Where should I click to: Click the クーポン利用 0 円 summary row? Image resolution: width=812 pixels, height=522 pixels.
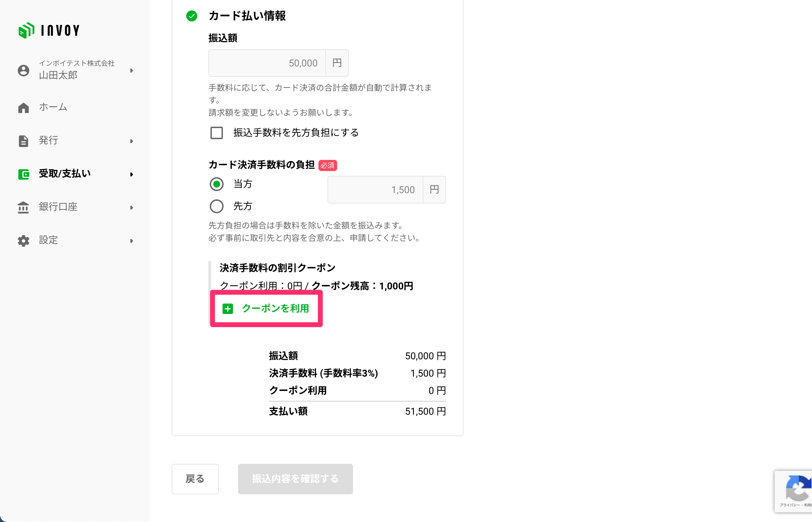(x=358, y=390)
